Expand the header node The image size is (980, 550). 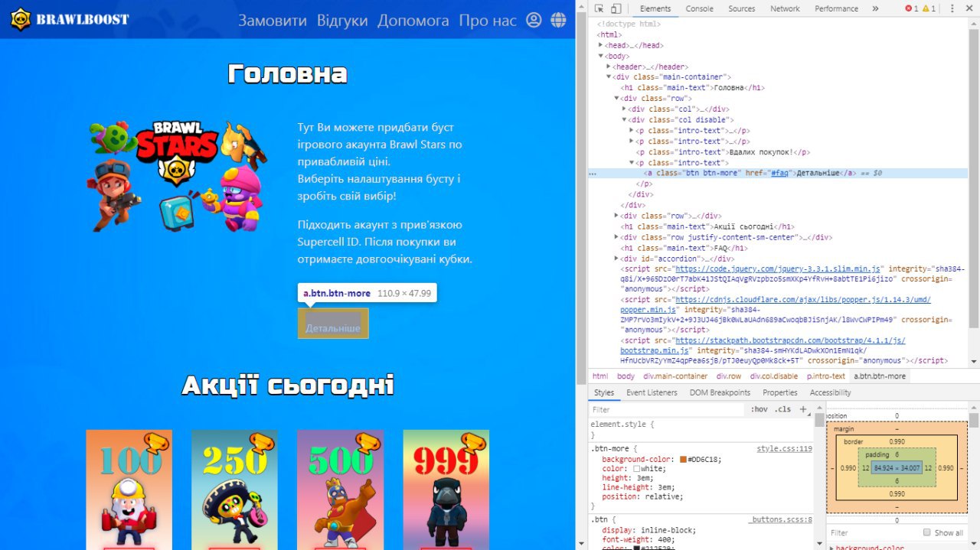(608, 67)
